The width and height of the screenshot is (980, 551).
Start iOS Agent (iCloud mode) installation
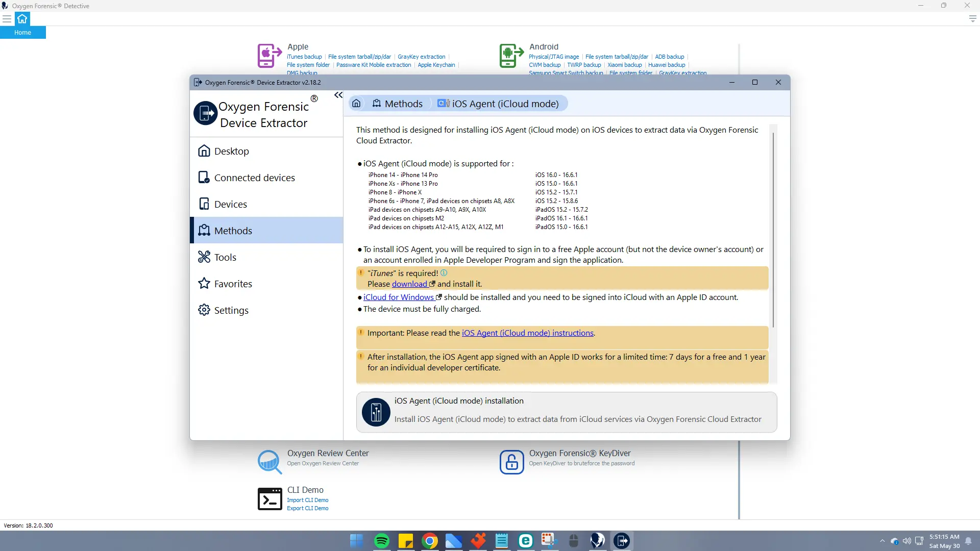pos(567,412)
